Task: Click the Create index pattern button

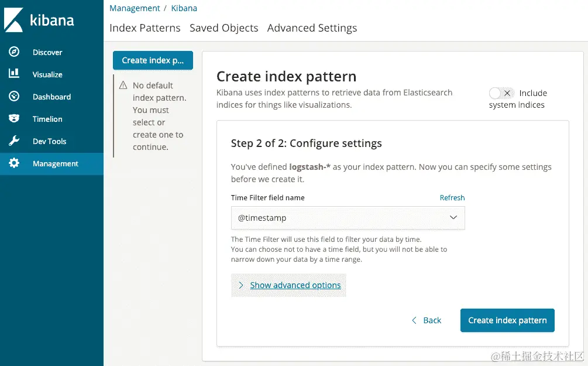Action: tap(507, 320)
